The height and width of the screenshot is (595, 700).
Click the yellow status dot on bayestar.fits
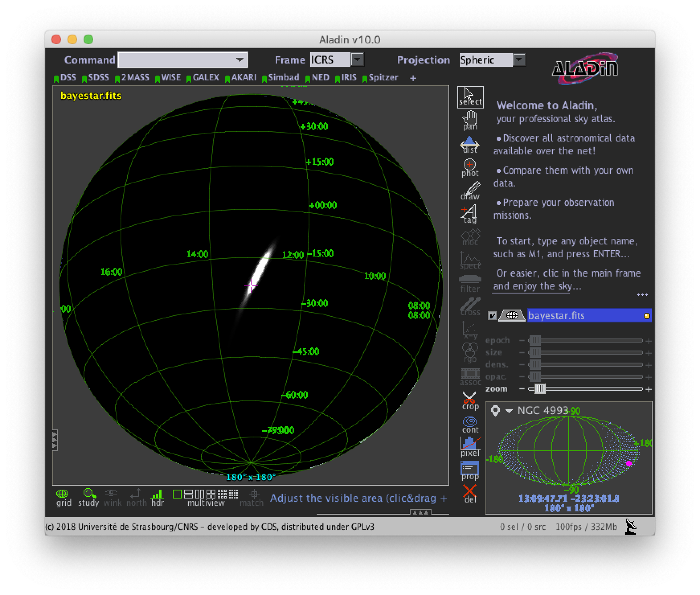[647, 316]
